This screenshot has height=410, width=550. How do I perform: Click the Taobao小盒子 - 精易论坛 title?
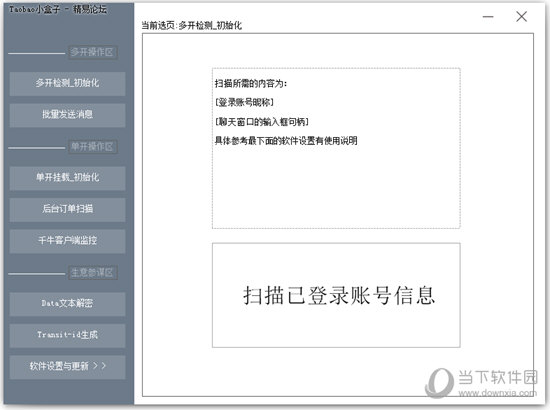click(58, 9)
